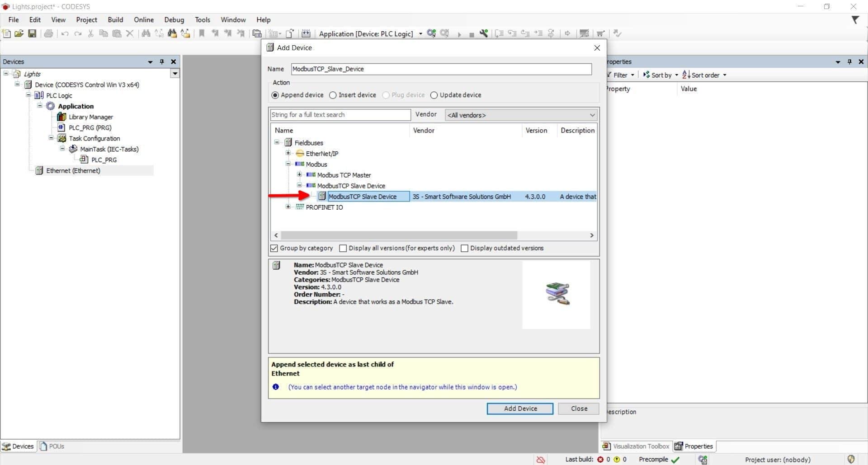
Task: Expand the Modbus TCP Master node
Action: (299, 174)
